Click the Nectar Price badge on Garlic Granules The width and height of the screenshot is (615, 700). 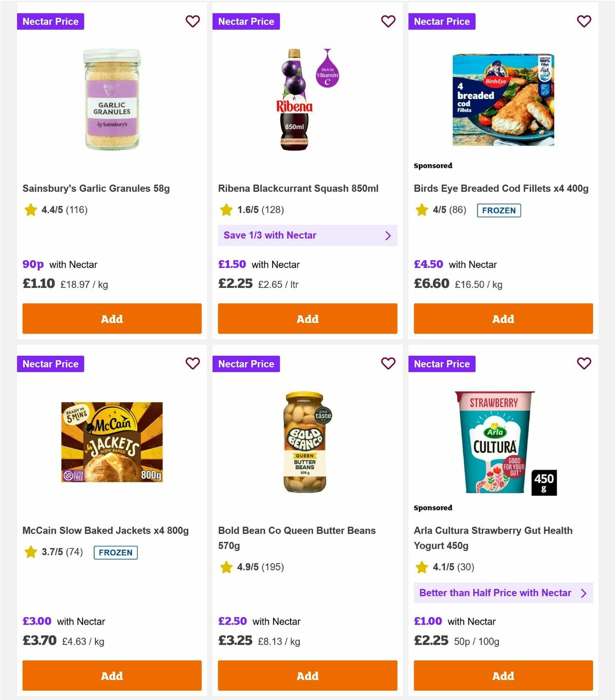click(x=51, y=22)
